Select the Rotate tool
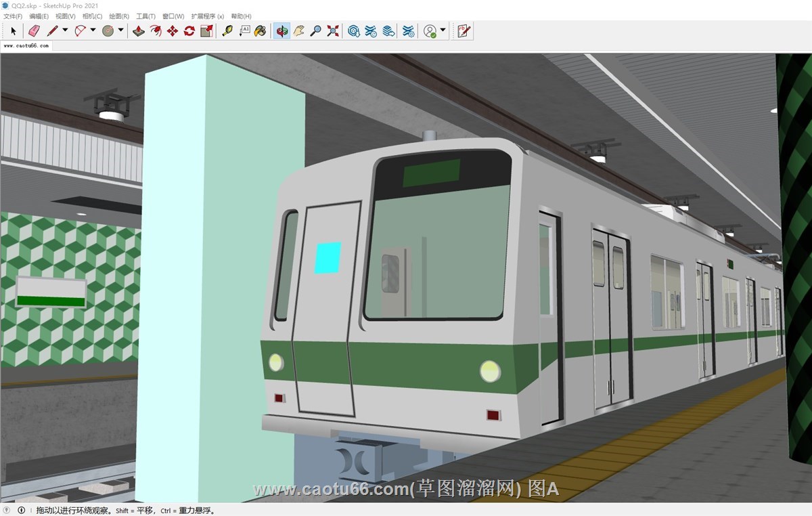 (189, 30)
